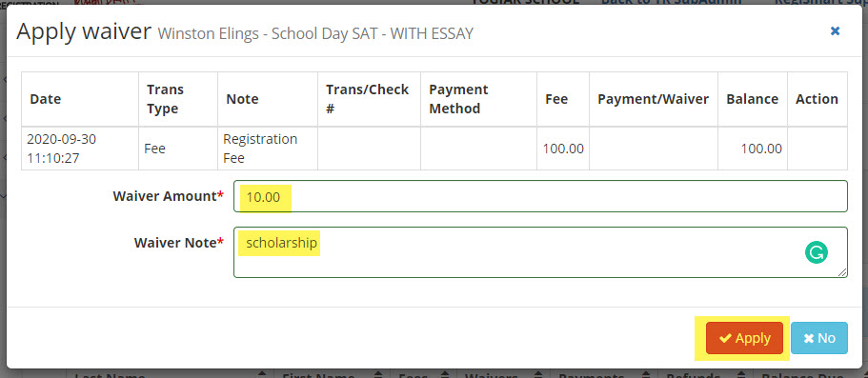Click the X icon on the No button
Image resolution: width=868 pixels, height=378 pixels.
809,338
